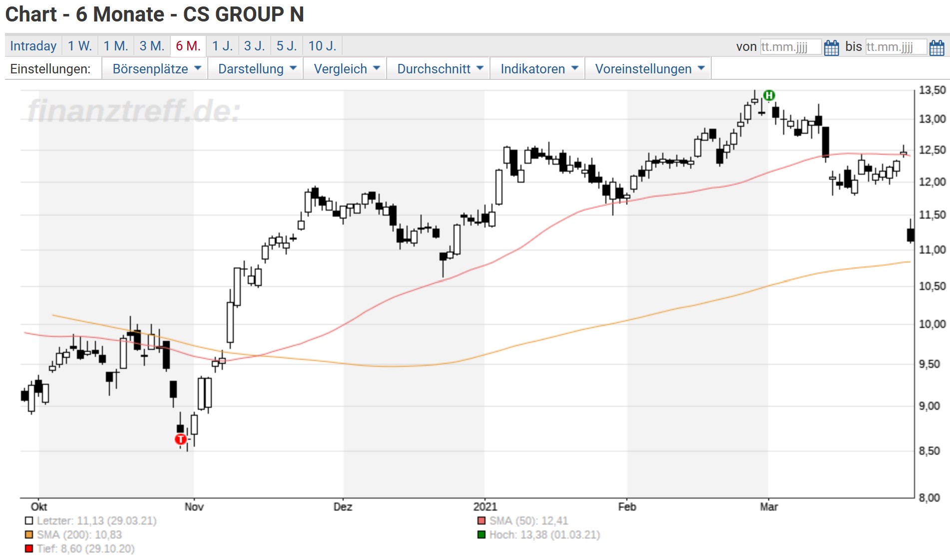The width and height of the screenshot is (950, 560).
Task: Open the Vergleich dropdown menu
Action: coord(346,68)
